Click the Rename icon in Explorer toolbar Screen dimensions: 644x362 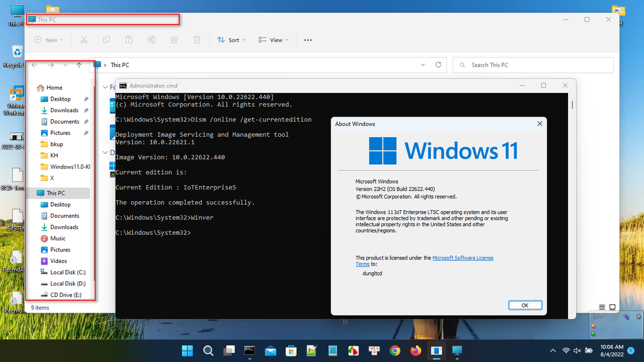151,40
